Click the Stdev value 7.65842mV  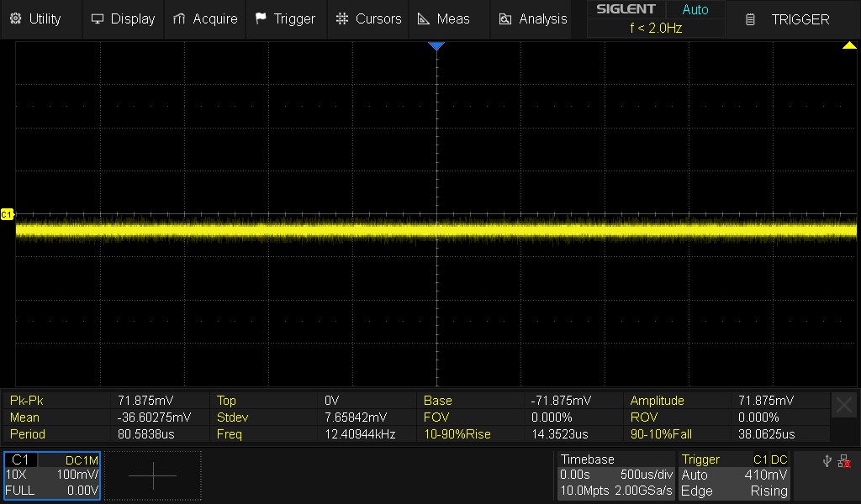pyautogui.click(x=356, y=417)
